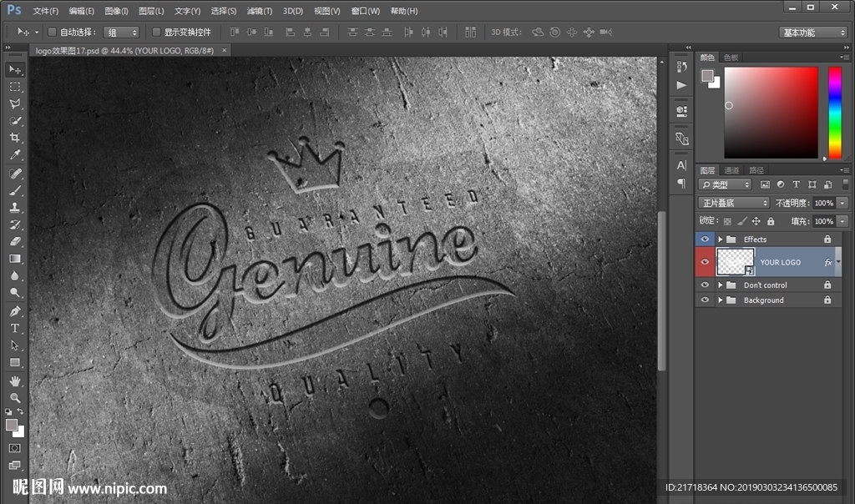855x504 pixels.
Task: Click the opacity value field
Action: [824, 204]
